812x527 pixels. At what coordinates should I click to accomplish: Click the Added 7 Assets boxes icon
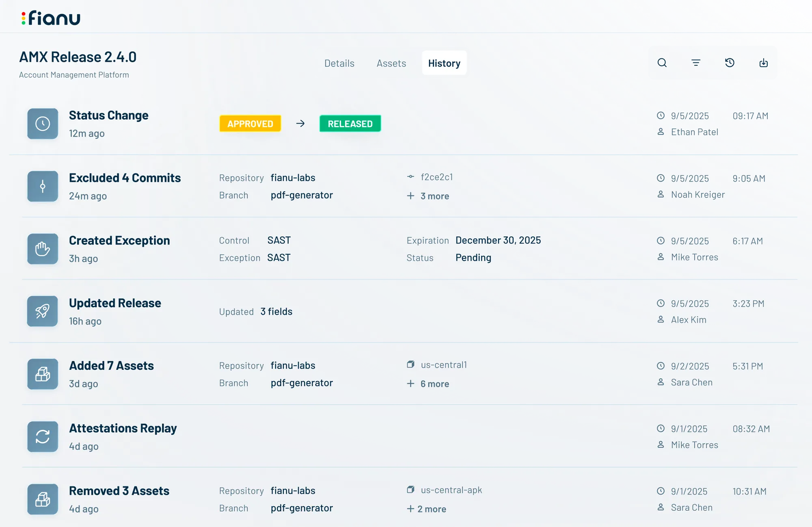click(43, 374)
